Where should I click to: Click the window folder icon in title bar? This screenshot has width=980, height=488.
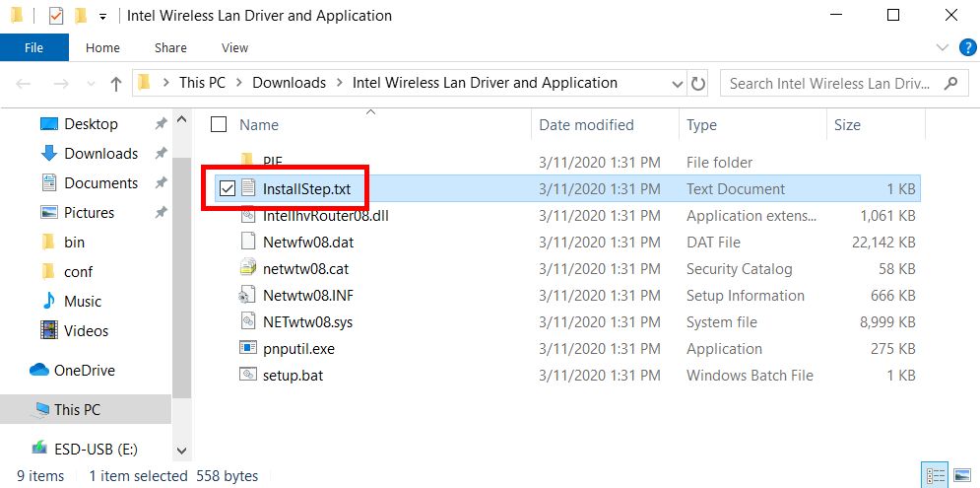[x=17, y=15]
